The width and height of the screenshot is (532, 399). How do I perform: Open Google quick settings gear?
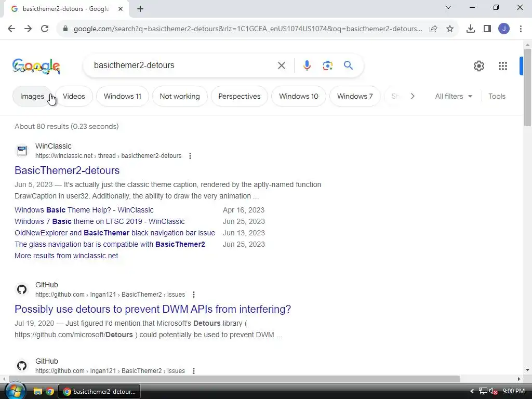(x=478, y=66)
